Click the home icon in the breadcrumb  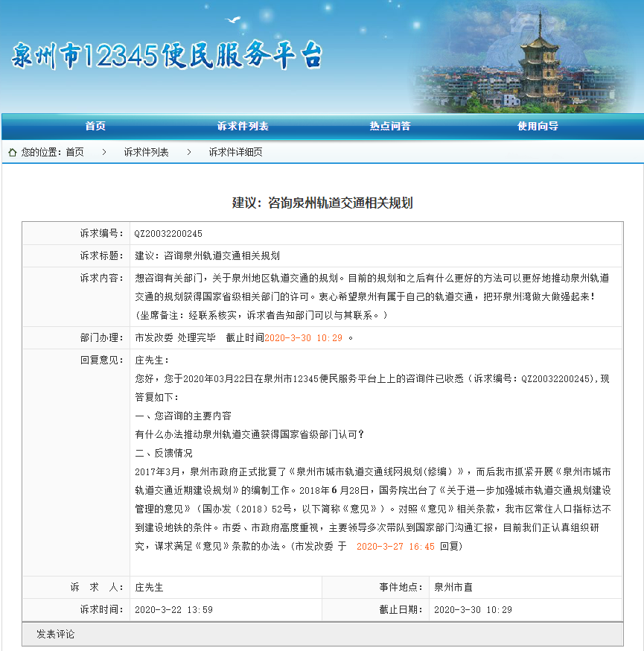pyautogui.click(x=13, y=152)
